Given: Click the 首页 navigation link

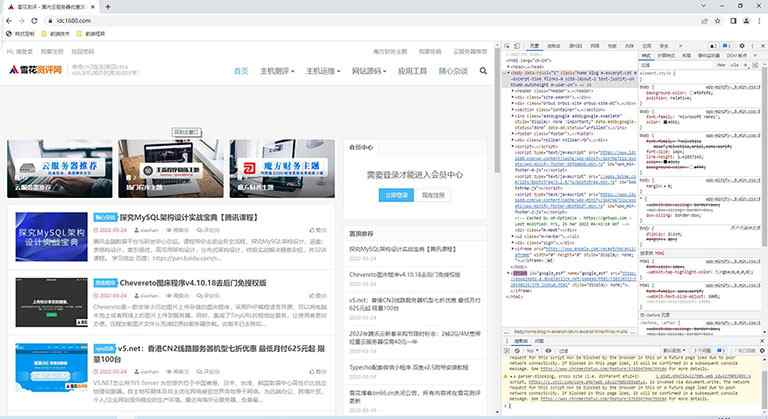Looking at the screenshot, I should (x=241, y=71).
